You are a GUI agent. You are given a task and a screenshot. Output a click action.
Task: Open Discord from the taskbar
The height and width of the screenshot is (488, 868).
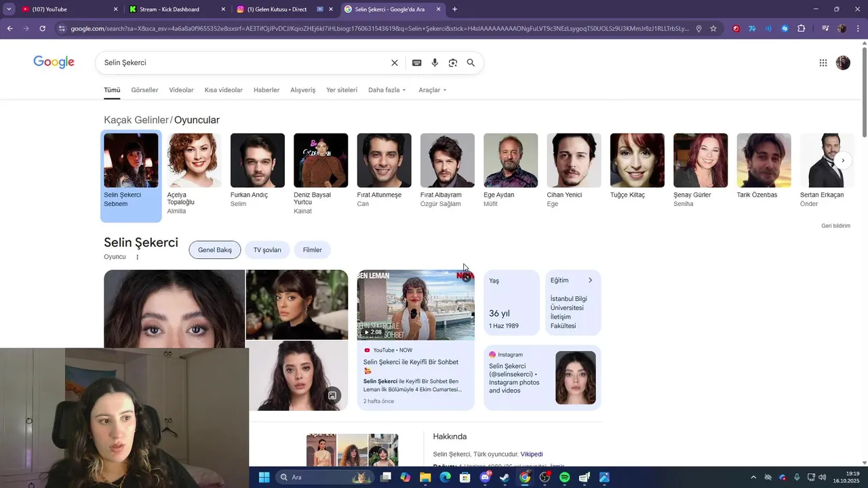pyautogui.click(x=485, y=477)
